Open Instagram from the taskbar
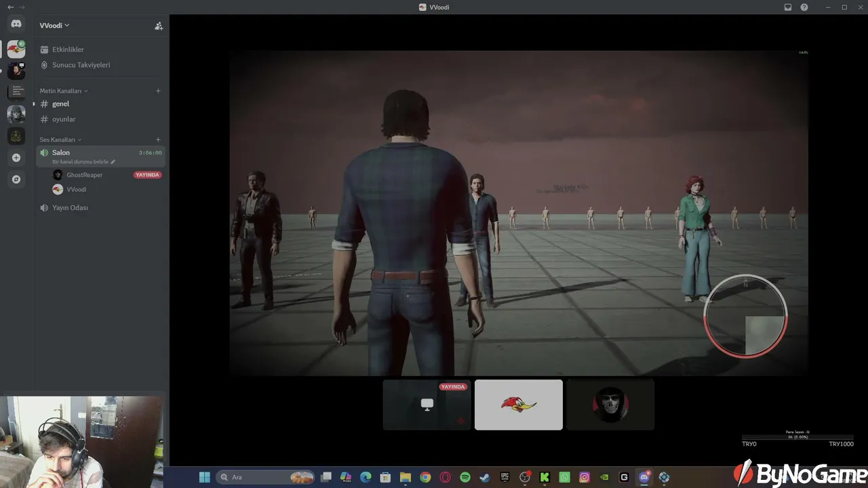868x488 pixels. pos(585,477)
